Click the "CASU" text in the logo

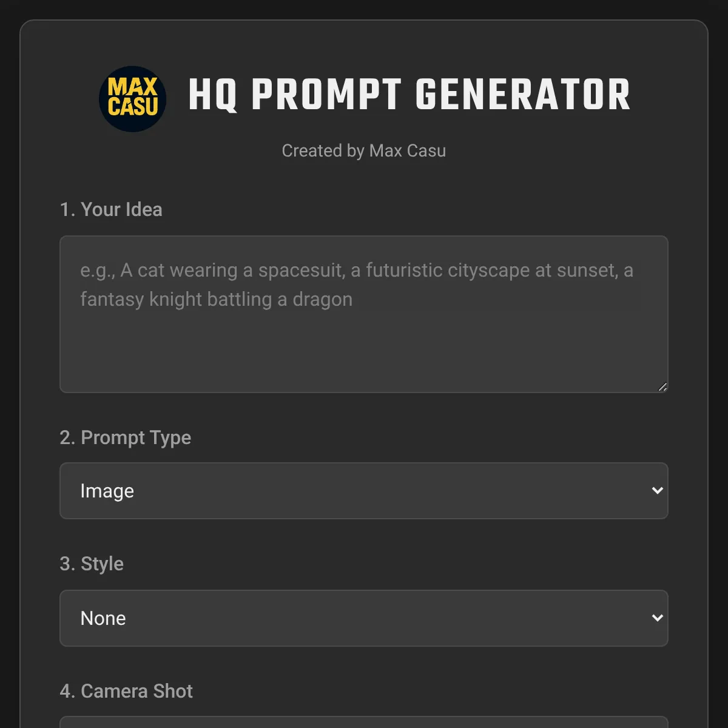click(133, 107)
